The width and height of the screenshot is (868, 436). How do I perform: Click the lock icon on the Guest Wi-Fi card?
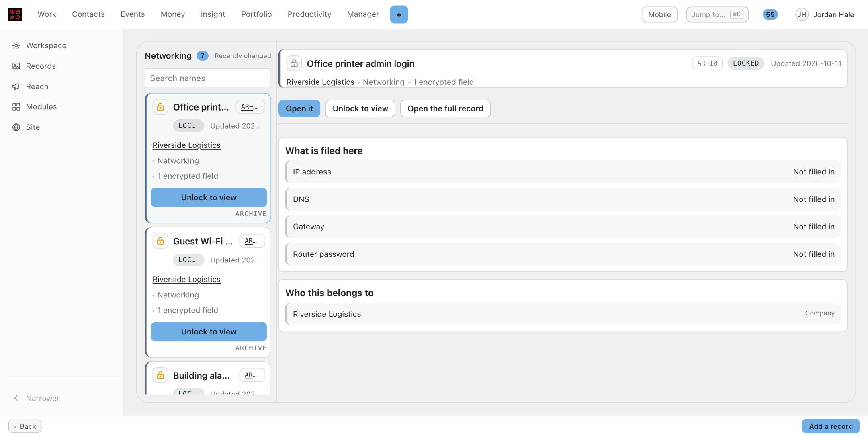(160, 241)
